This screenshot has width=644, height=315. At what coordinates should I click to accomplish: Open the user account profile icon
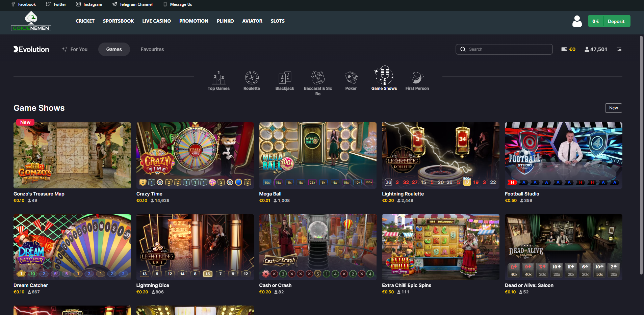pyautogui.click(x=577, y=21)
